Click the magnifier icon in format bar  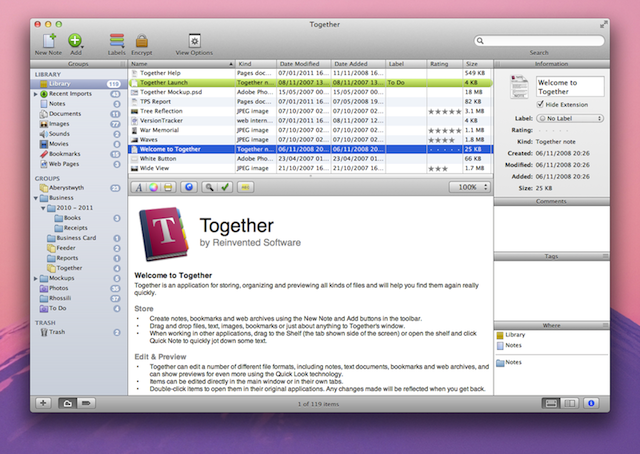click(x=208, y=187)
